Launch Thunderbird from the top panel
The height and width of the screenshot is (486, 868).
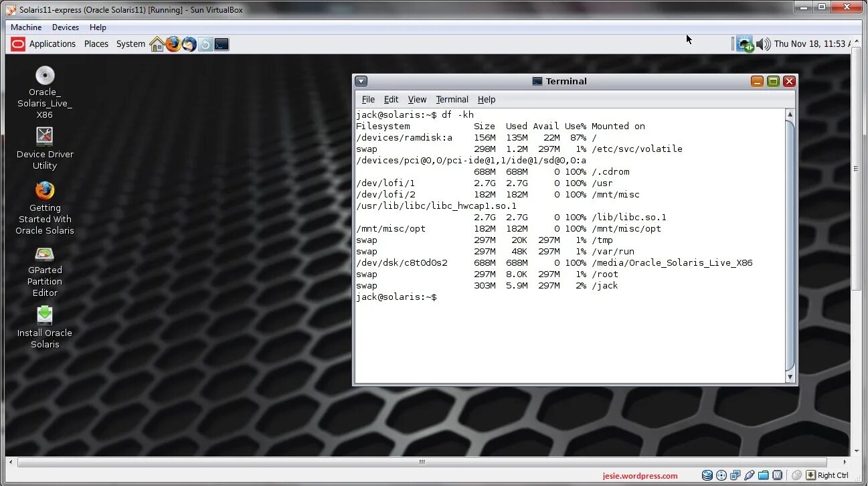(x=189, y=44)
